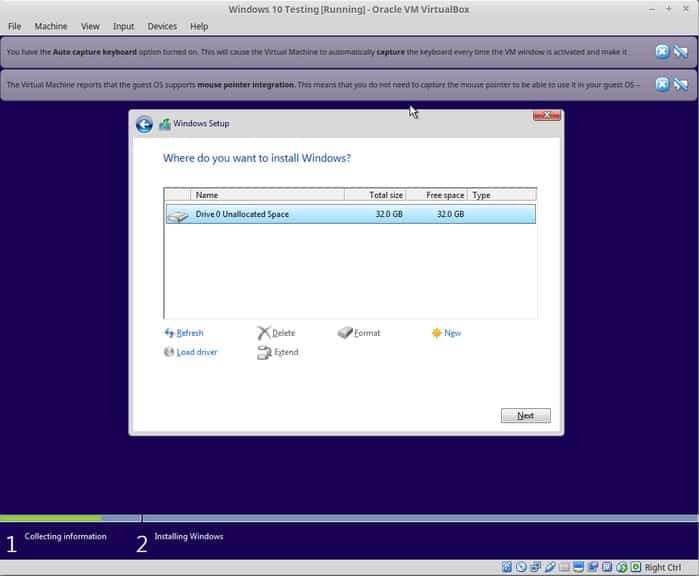Click the network adapters status bar icon

click(535, 567)
